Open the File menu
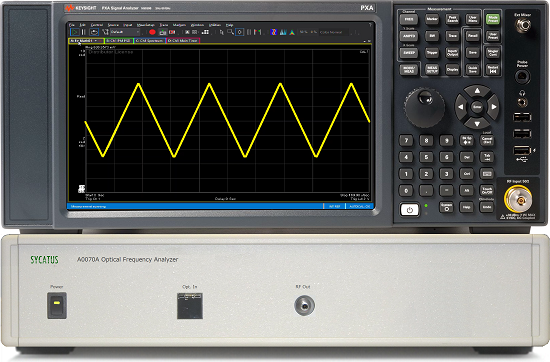The image size is (550, 362). pyautogui.click(x=72, y=25)
